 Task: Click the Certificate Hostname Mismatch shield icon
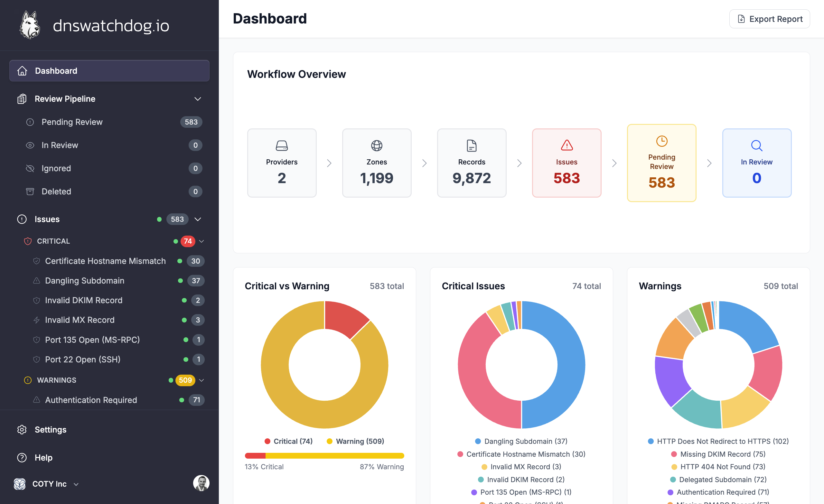coord(37,261)
